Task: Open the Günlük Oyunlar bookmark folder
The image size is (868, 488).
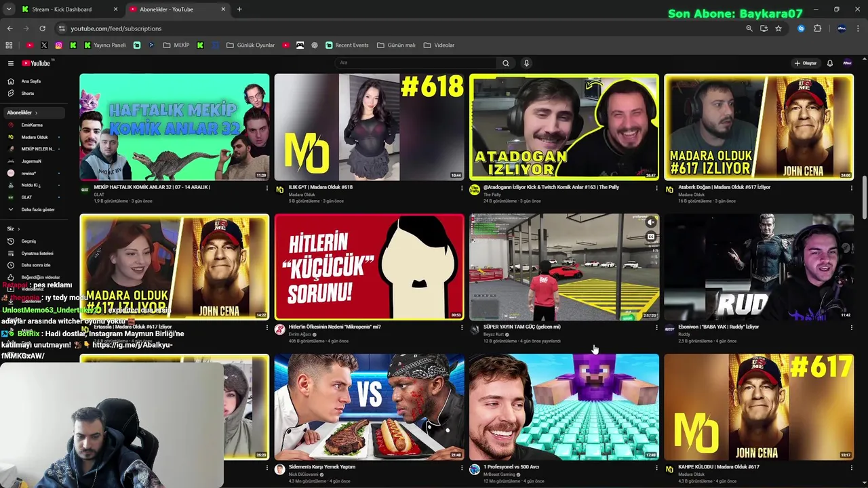Action: [250, 45]
